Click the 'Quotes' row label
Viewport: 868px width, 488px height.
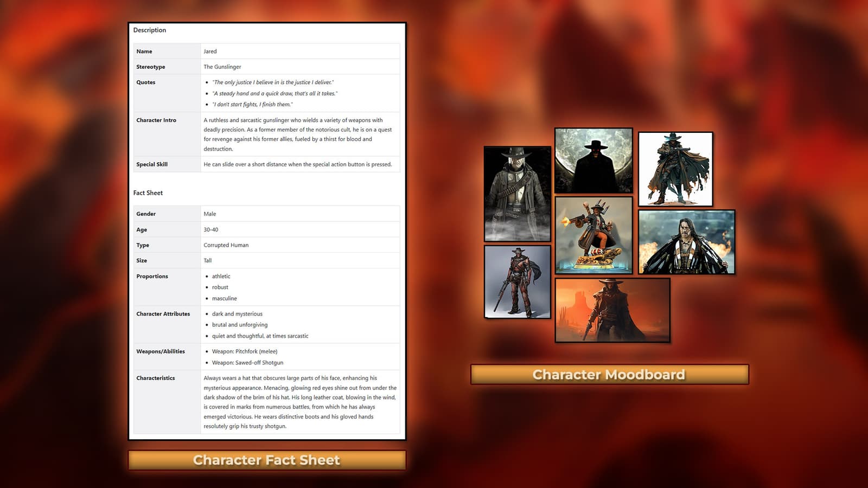click(146, 82)
